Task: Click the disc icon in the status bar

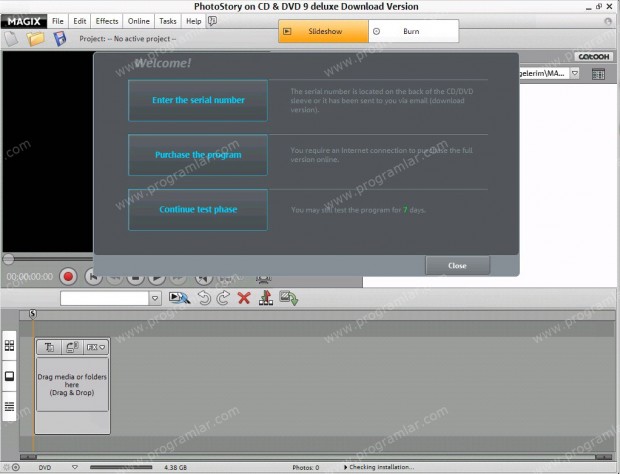Action: [16, 467]
